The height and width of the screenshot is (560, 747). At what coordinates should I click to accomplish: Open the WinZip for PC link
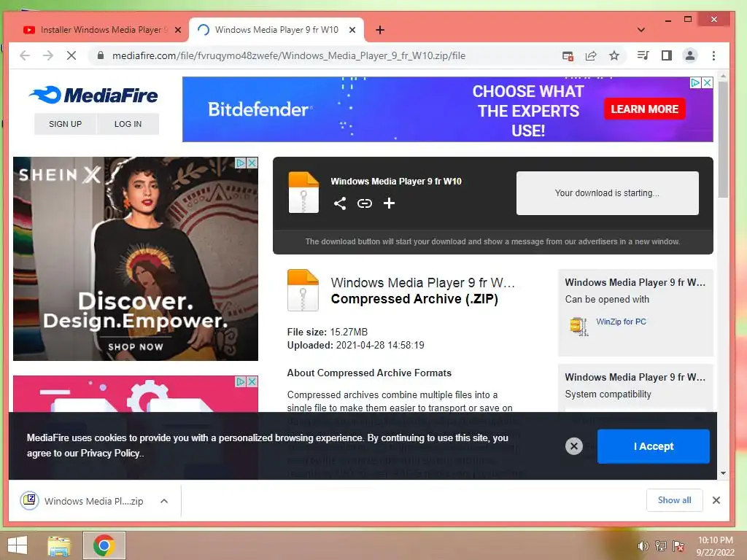621,322
